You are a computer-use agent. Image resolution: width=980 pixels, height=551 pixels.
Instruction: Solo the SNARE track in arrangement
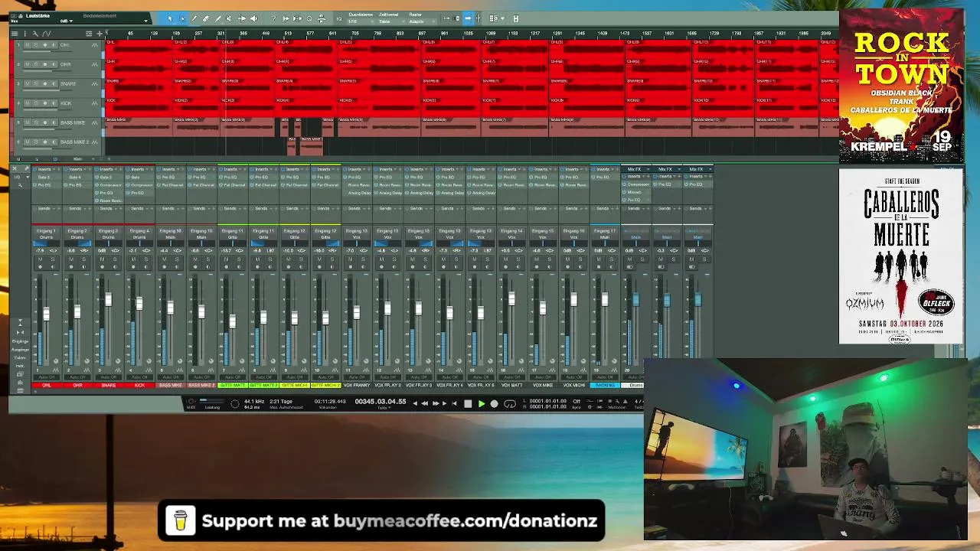coord(35,83)
